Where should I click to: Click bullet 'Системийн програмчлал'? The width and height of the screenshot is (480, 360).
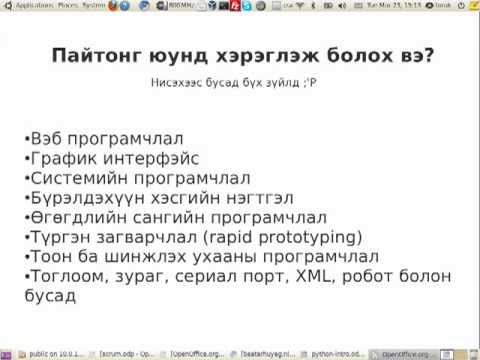[137, 178]
